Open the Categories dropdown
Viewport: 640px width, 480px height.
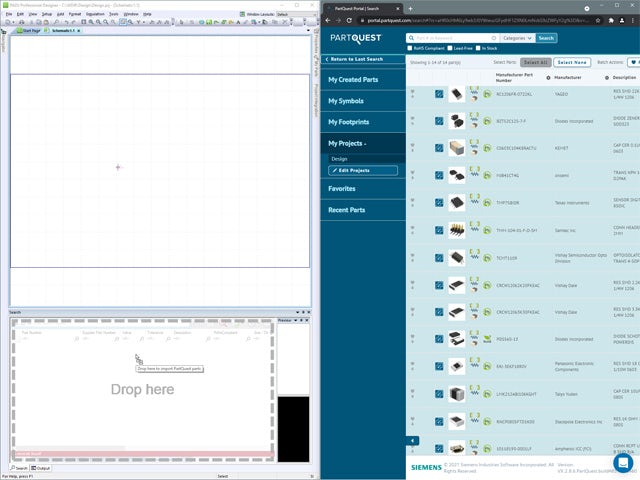tap(518, 38)
